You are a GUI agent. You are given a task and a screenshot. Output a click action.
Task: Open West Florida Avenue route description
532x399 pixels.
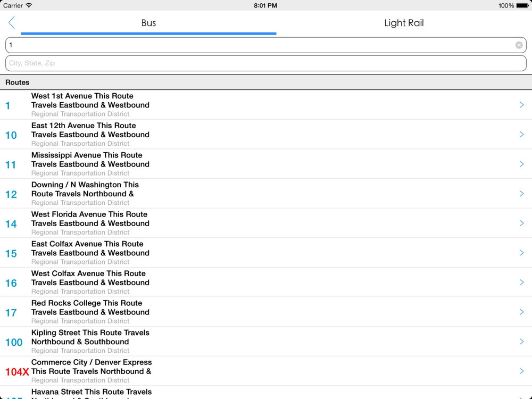[x=90, y=219]
